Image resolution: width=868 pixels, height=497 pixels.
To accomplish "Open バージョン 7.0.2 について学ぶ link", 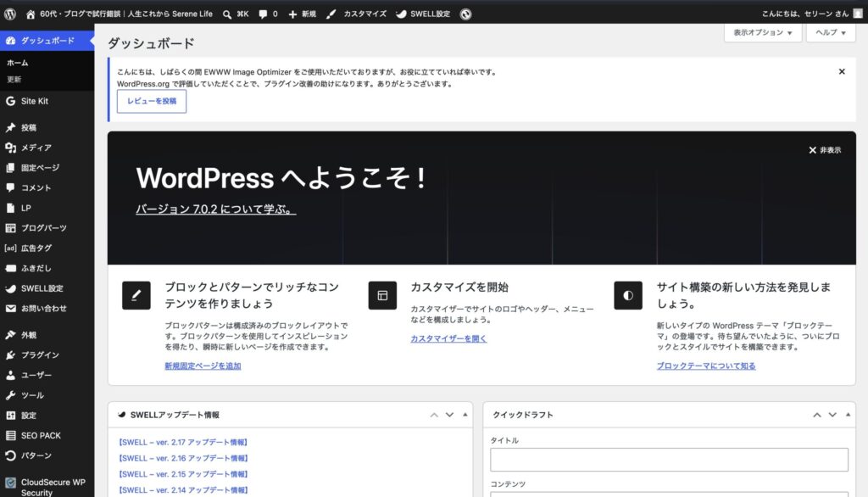I will click(216, 209).
